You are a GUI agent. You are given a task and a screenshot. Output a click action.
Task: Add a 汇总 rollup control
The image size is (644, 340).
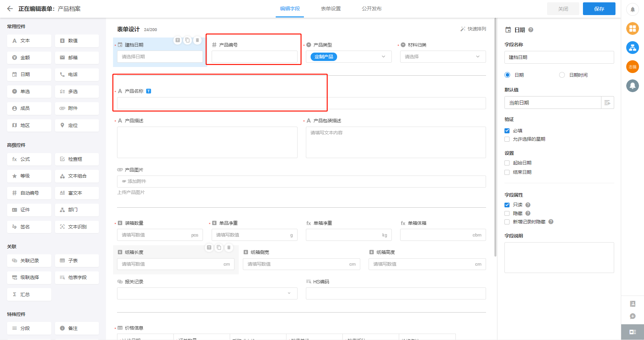coord(29,295)
